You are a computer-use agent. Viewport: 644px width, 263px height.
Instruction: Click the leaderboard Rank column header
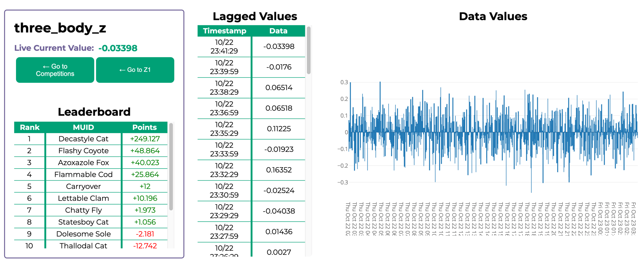[29, 127]
